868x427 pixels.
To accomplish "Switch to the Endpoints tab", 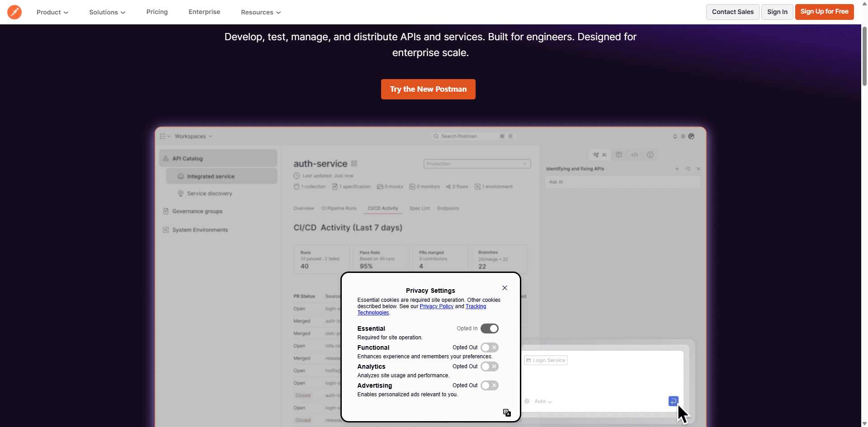I will tap(448, 208).
